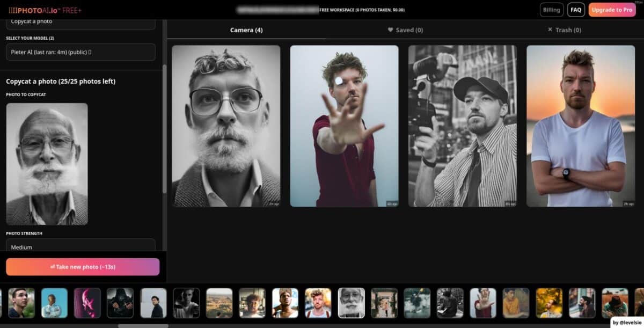Expand the Copycat a photo selector

(x=80, y=21)
